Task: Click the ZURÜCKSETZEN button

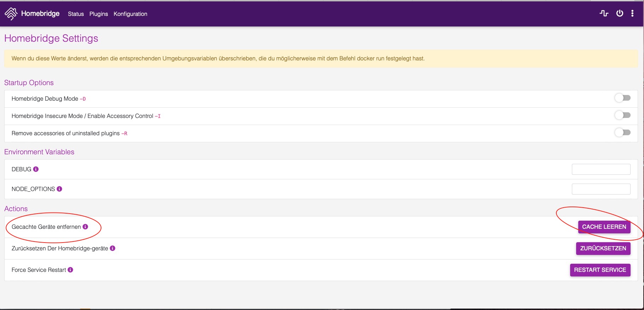Action: pos(603,248)
